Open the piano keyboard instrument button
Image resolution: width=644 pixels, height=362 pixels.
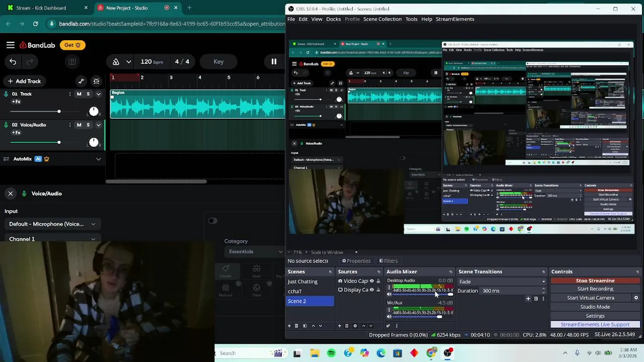[72, 62]
